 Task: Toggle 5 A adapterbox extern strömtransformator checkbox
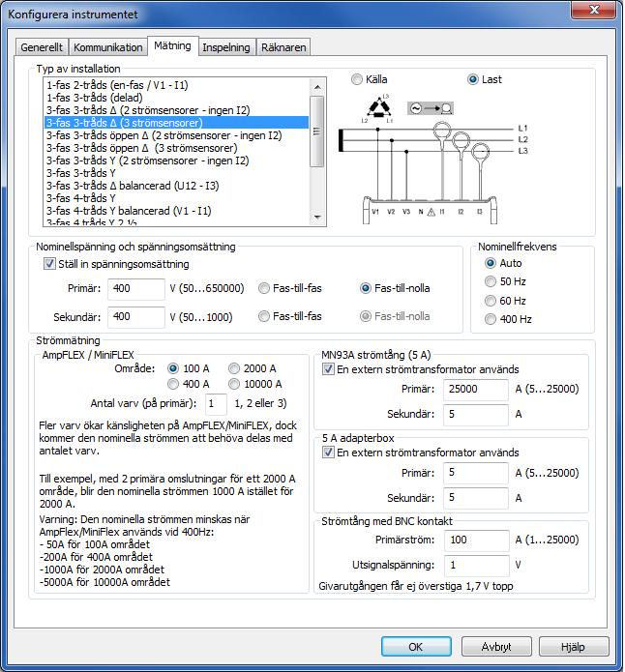coord(328,453)
